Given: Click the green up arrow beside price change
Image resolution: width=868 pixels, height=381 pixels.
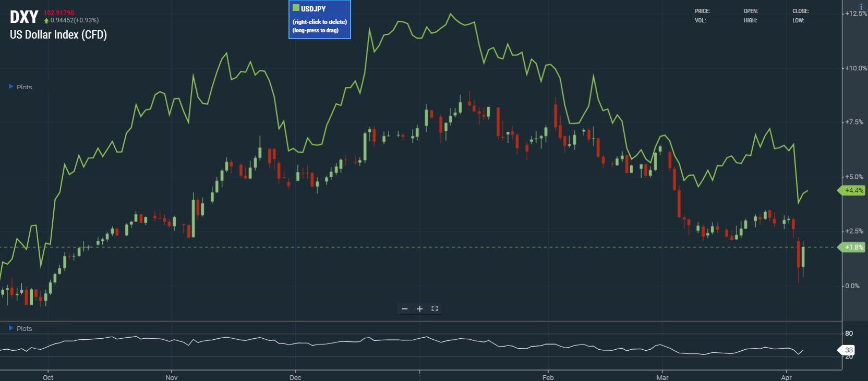Looking at the screenshot, I should (46, 21).
